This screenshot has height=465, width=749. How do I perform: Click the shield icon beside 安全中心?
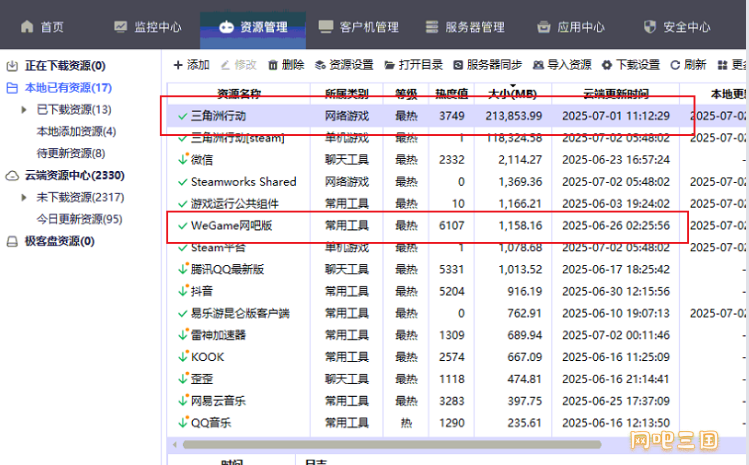click(x=650, y=26)
